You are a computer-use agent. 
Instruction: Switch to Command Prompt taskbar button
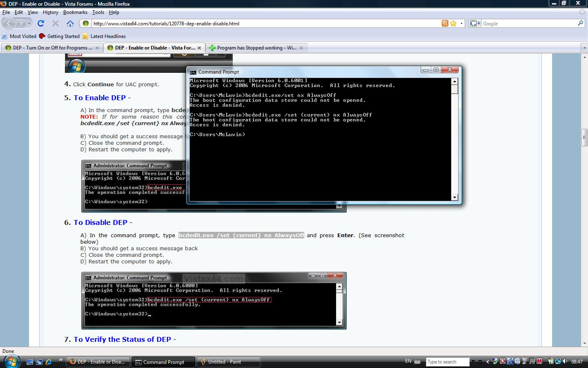tap(163, 362)
